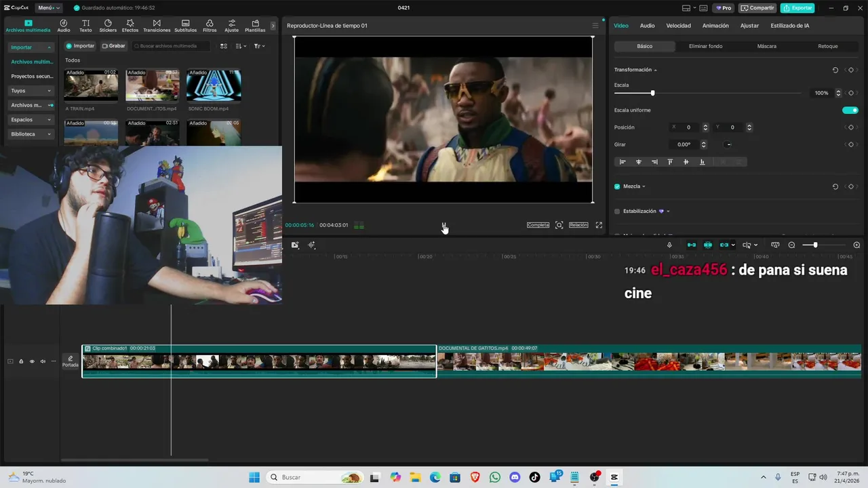Screen dimensions: 868x488
Task: Reset the Transformación settings
Action: 835,70
